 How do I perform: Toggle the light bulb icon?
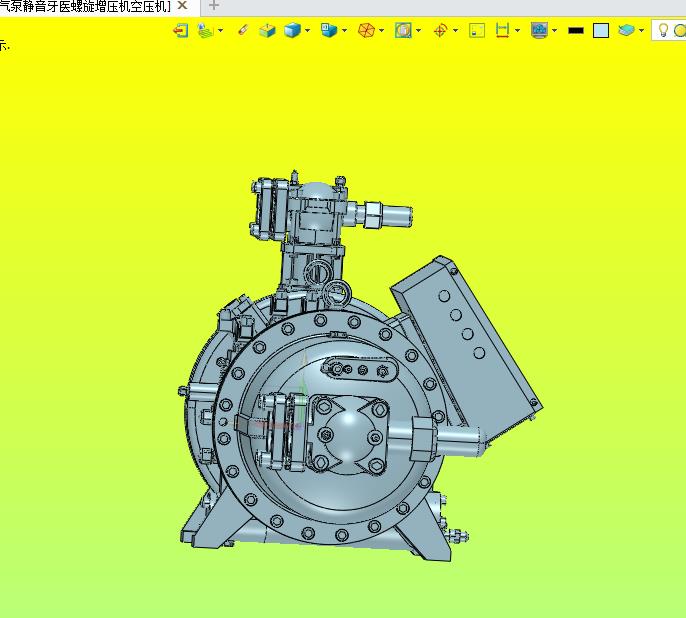click(x=663, y=31)
